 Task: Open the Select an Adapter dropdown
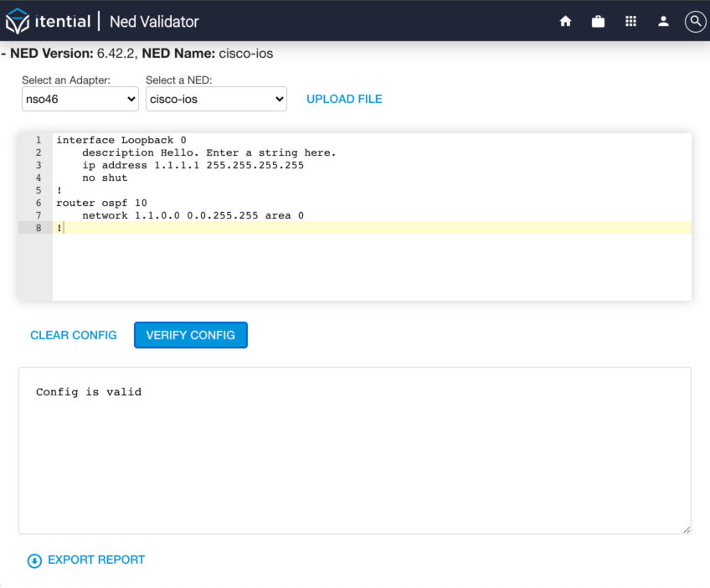click(80, 99)
